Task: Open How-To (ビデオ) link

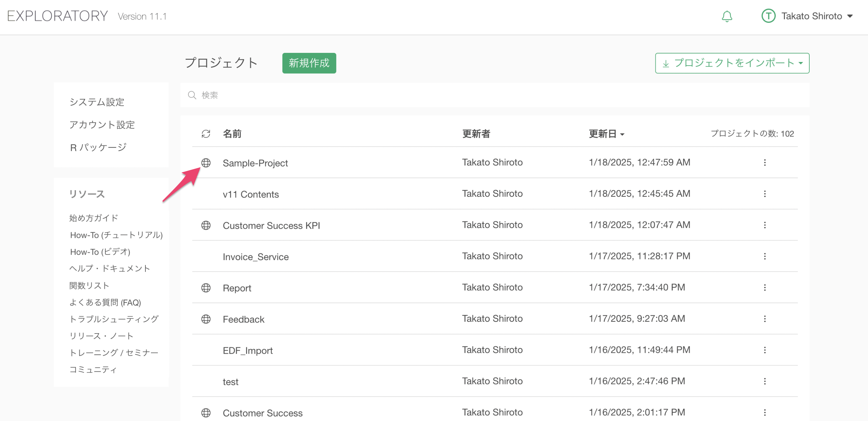Action: click(x=100, y=252)
